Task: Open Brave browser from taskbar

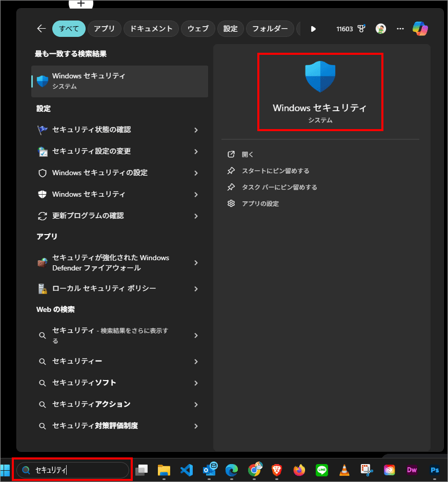Action: (276, 470)
